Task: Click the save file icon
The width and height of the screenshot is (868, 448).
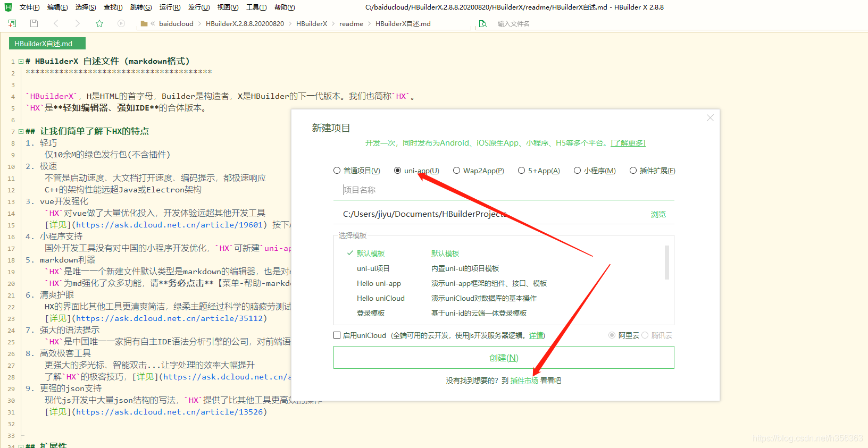Action: coord(34,23)
